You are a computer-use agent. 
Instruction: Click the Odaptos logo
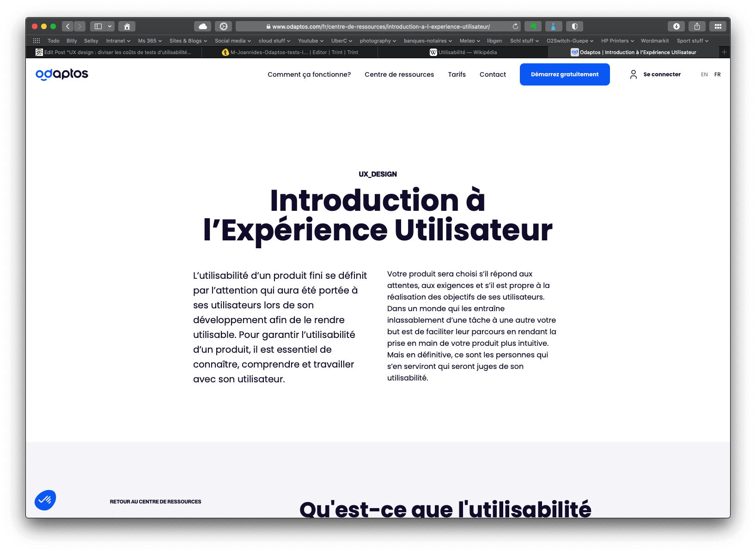[x=62, y=74]
